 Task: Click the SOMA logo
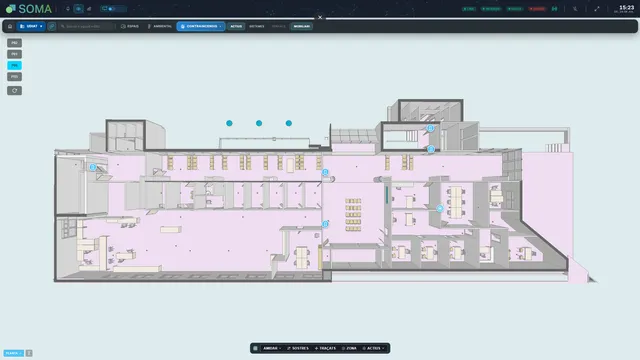29,9
